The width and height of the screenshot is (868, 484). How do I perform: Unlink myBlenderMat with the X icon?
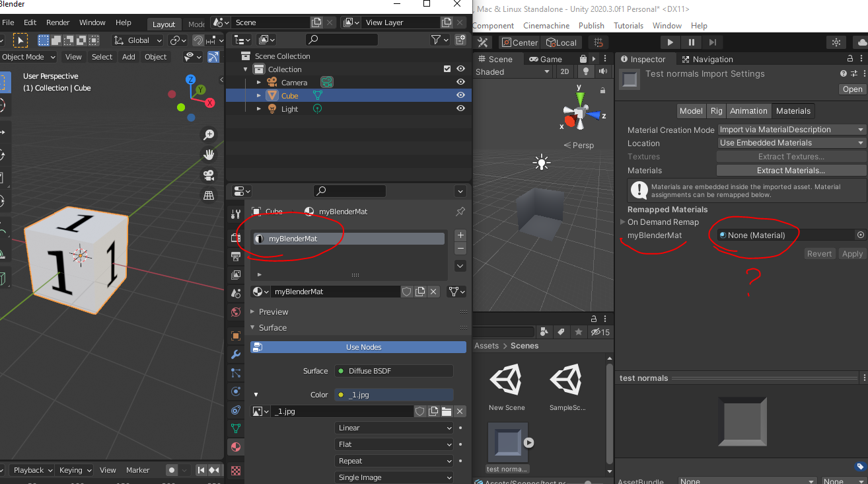[x=433, y=292]
